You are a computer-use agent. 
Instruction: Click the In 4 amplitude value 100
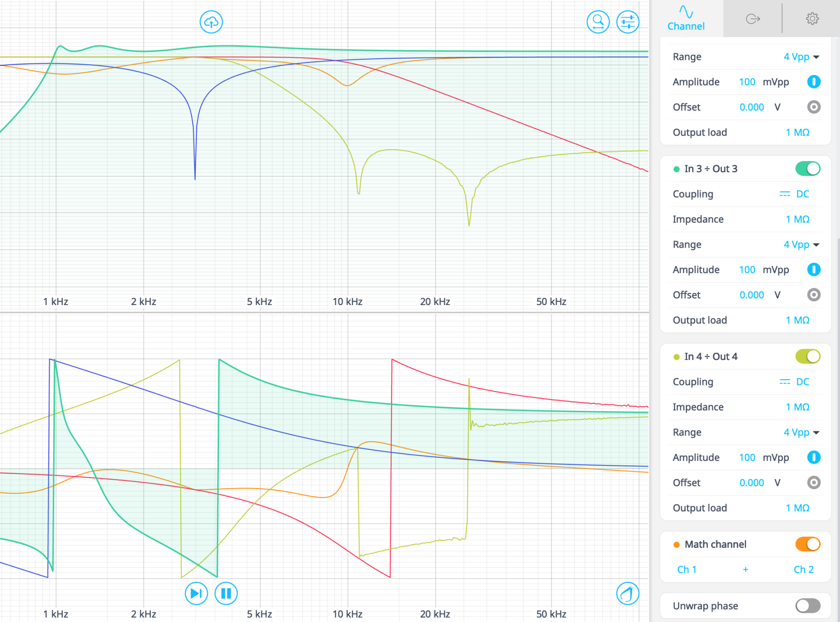[746, 458]
